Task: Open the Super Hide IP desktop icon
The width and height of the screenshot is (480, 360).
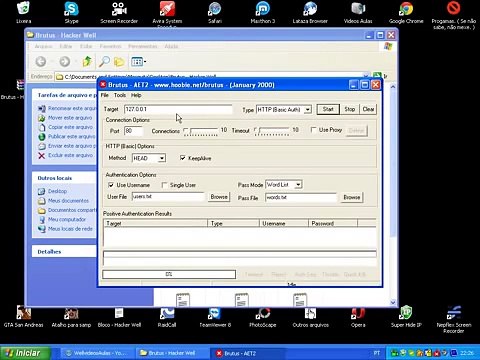Action: (406, 317)
